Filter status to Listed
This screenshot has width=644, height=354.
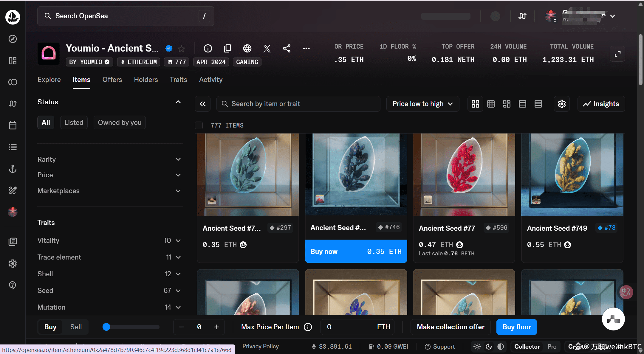click(74, 122)
